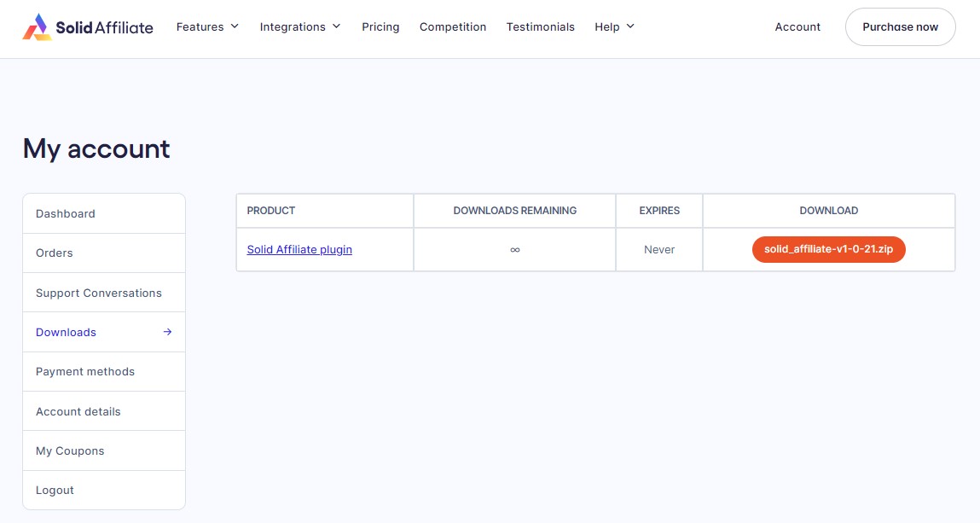The height and width of the screenshot is (523, 980).
Task: Open the Solid Affiliate plugin link
Action: point(299,249)
